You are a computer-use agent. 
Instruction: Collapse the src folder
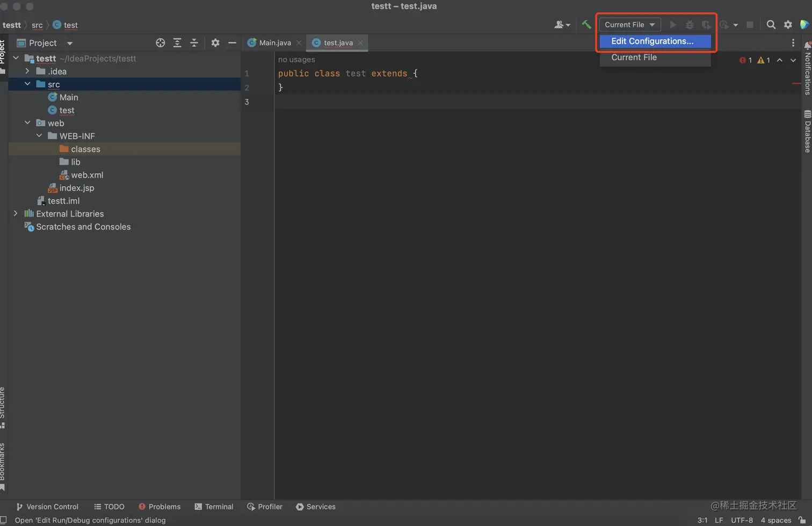point(27,84)
